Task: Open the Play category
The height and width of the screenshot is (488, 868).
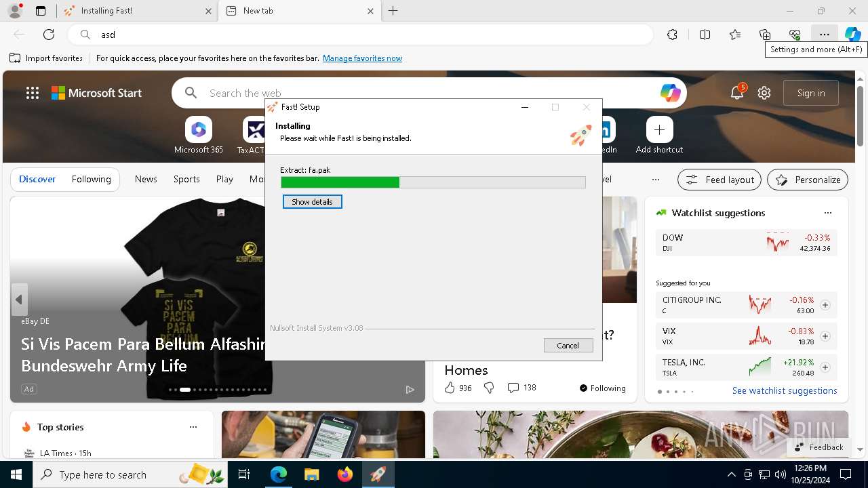Action: [224, 180]
